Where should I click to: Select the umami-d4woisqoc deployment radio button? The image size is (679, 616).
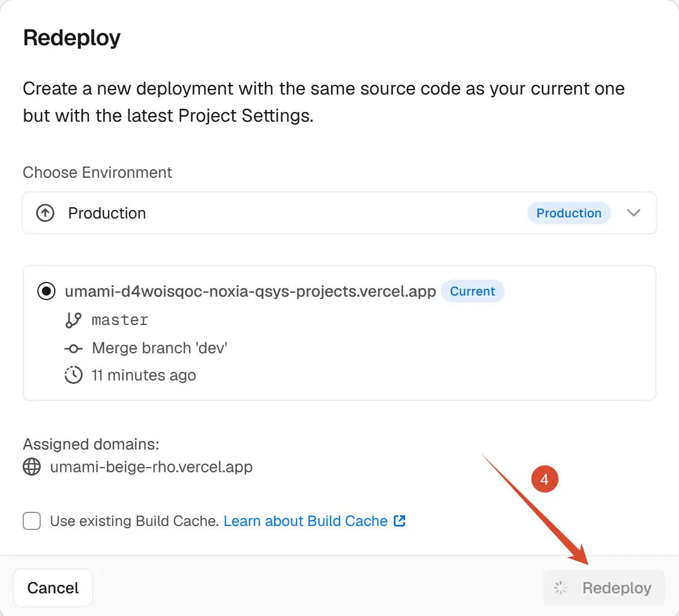[46, 291]
